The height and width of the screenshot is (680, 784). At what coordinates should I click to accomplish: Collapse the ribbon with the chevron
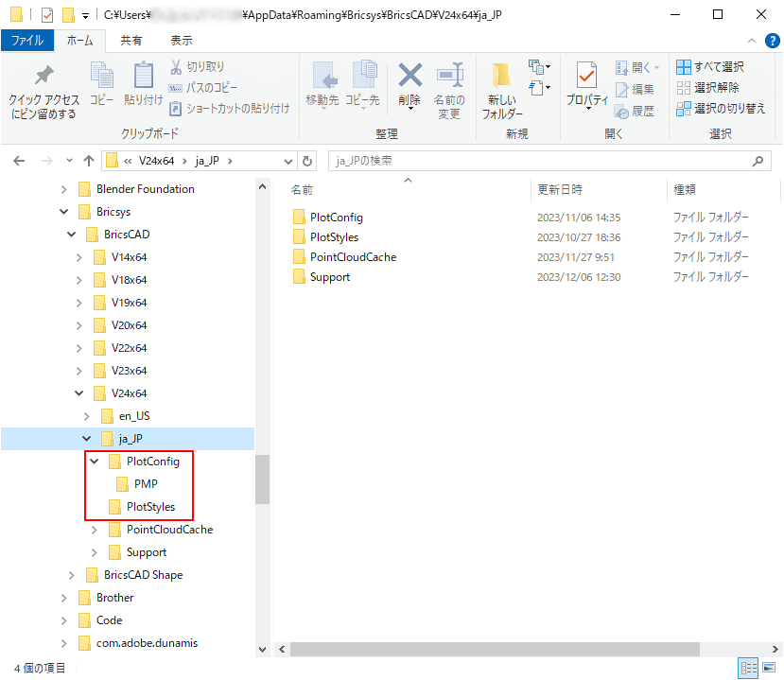752,41
